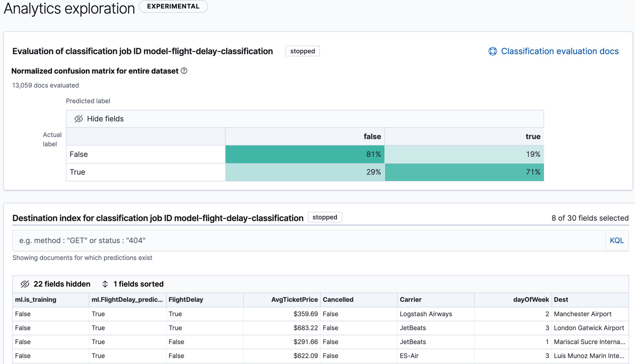635x364 pixels.
Task: Click the stopped badge beside evaluation job title
Action: click(x=302, y=51)
